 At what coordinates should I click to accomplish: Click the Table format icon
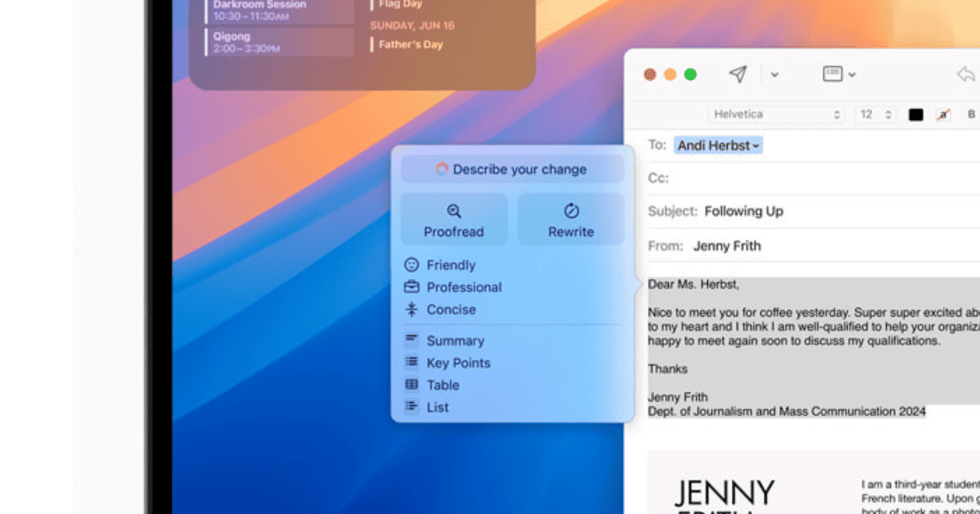pyautogui.click(x=412, y=385)
